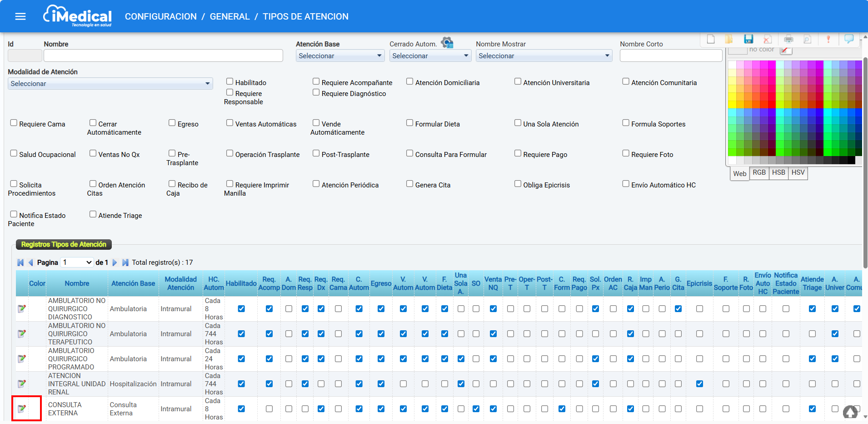Screen dimensions: 868x424
Task: Open the hamburger navigation menu
Action: pyautogui.click(x=20, y=16)
